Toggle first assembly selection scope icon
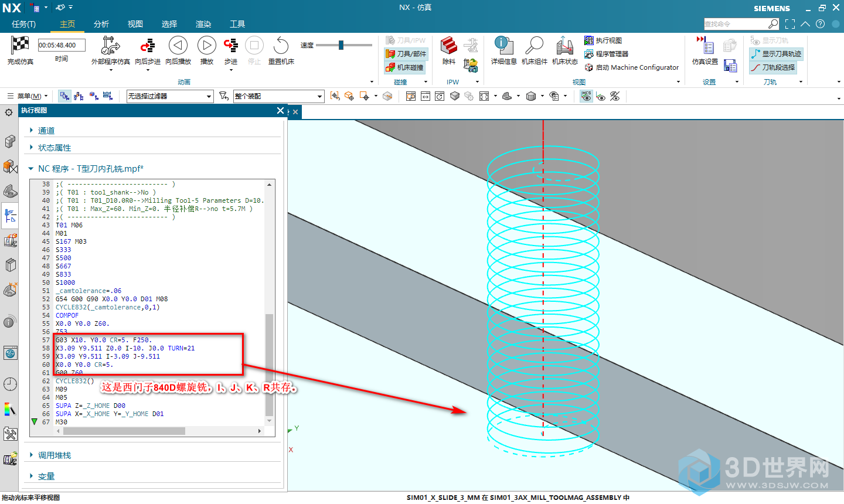 click(64, 96)
